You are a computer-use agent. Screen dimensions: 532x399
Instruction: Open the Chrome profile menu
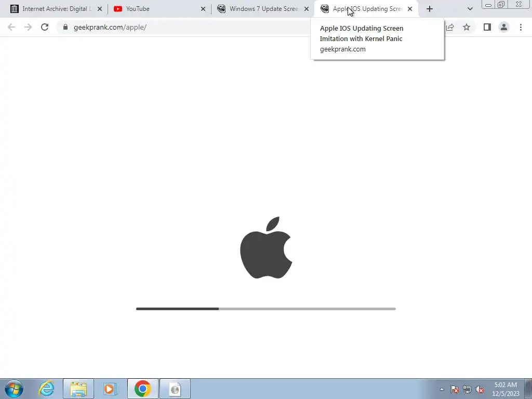coord(504,27)
